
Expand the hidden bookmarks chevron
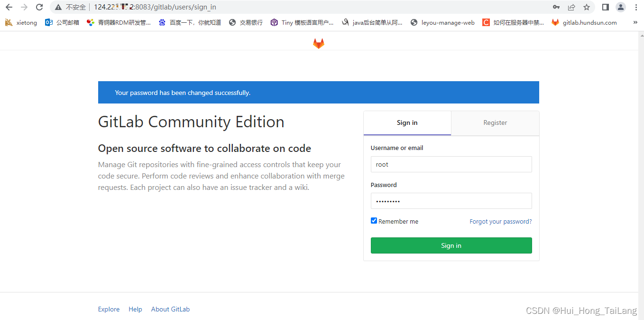click(635, 22)
